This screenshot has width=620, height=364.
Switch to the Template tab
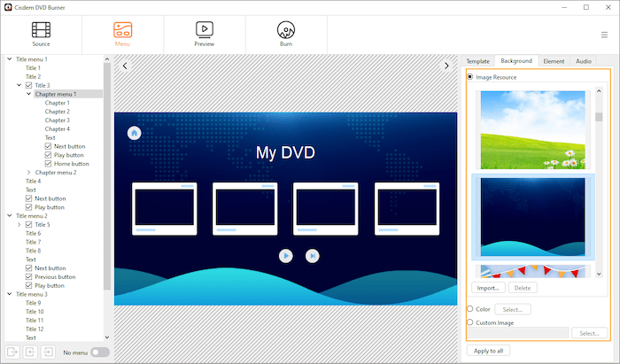[x=478, y=61]
